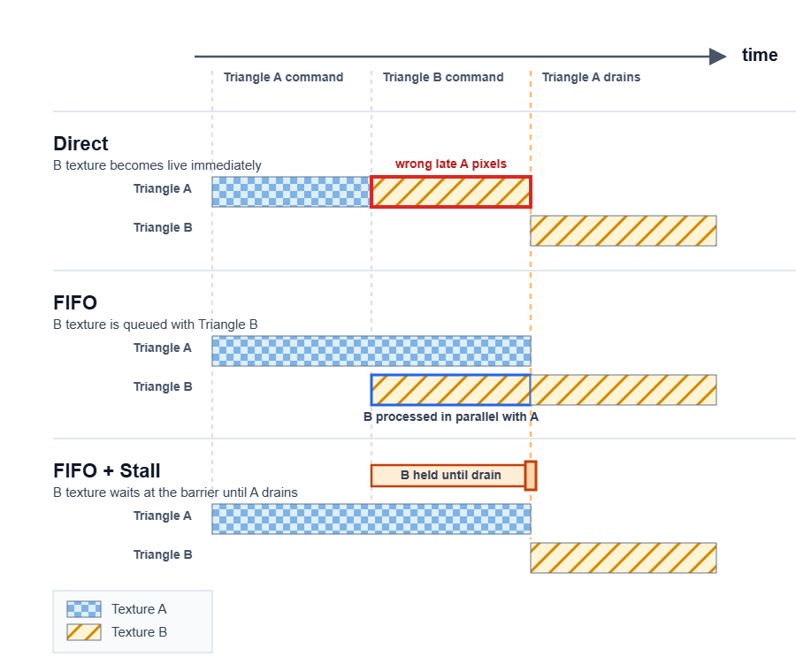The width and height of the screenshot is (796, 672).
Task: Click the small barrier block ending the held bar
Action: point(531,476)
